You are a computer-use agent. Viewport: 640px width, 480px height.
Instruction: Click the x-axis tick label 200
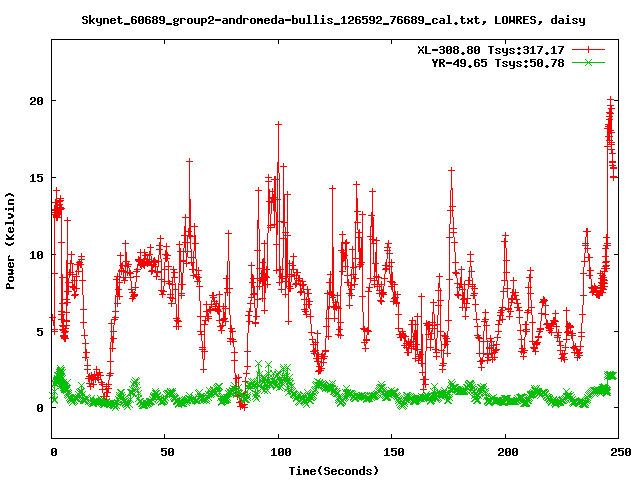tap(508, 452)
